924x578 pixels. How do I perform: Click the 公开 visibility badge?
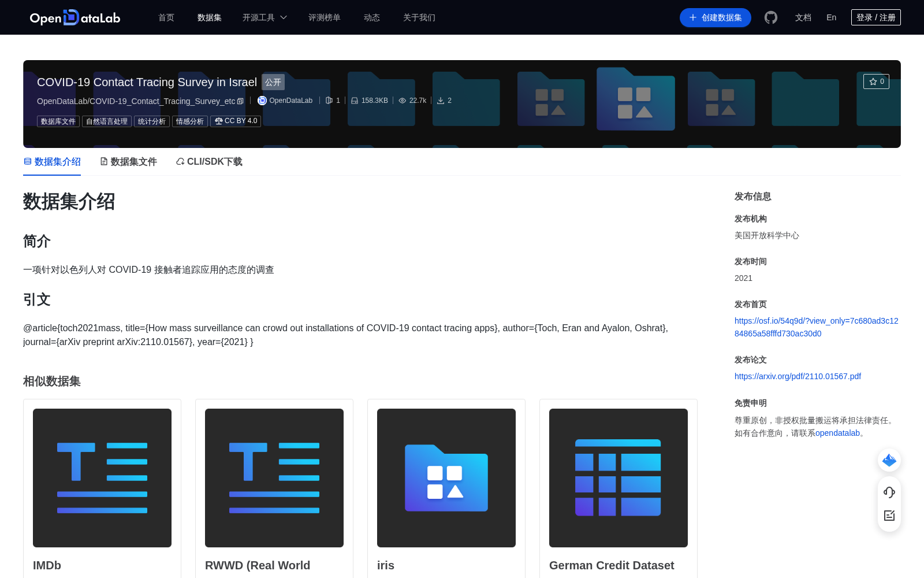[273, 82]
